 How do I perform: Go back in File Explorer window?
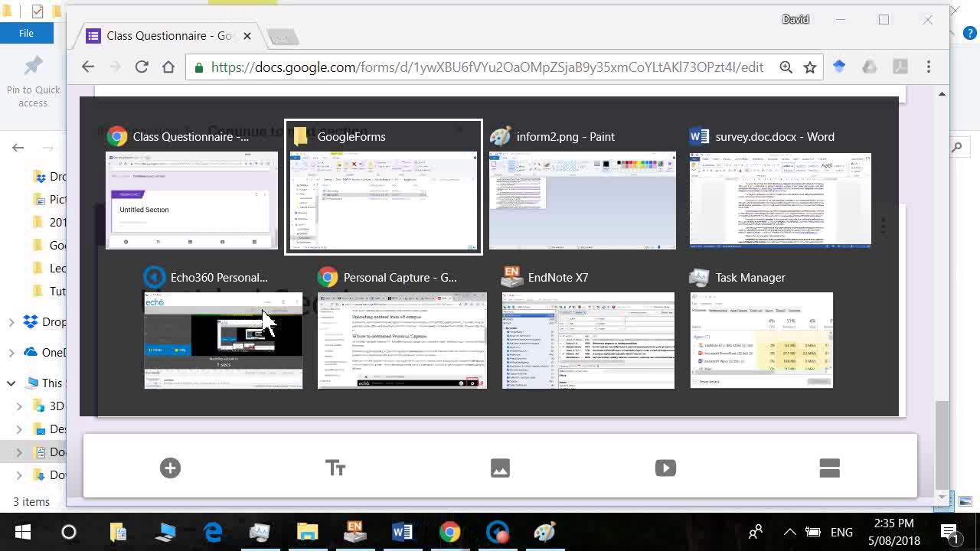point(18,148)
